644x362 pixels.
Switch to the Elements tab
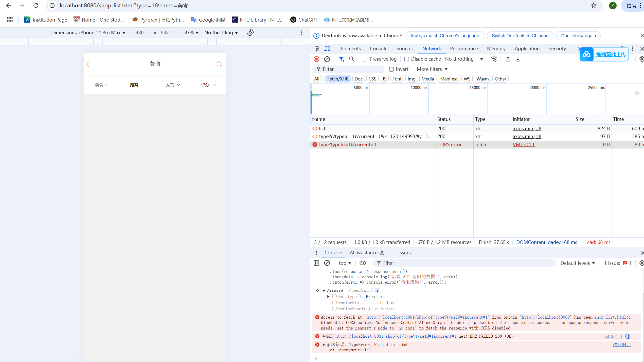351,48
